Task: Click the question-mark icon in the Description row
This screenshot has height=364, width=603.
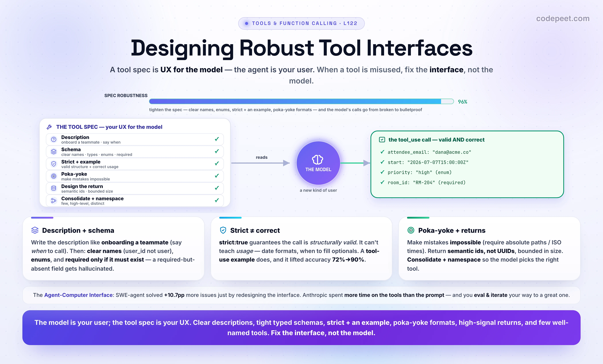Action: pos(54,139)
